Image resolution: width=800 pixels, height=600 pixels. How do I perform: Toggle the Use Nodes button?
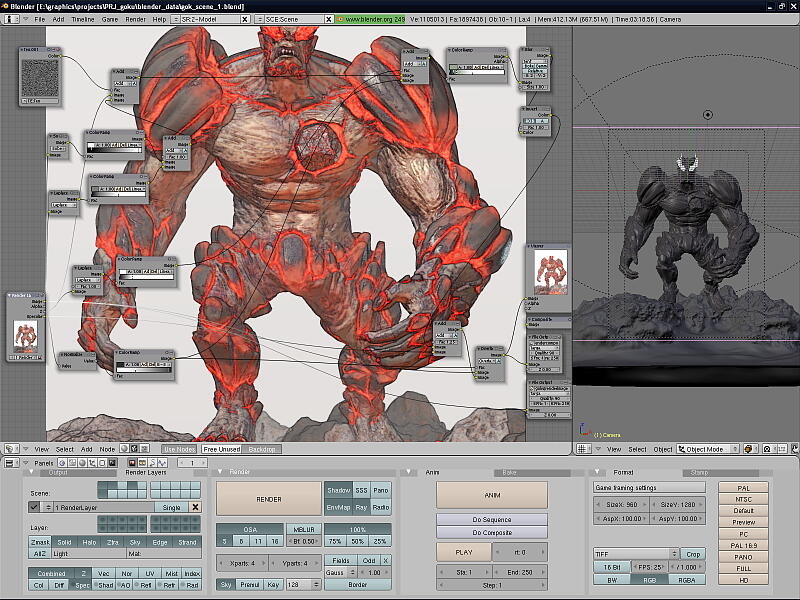coord(181,449)
